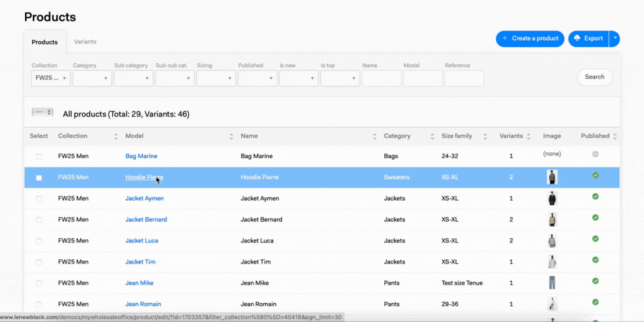Select the Jacket Tim row checkbox
644x322 pixels.
coord(39,262)
